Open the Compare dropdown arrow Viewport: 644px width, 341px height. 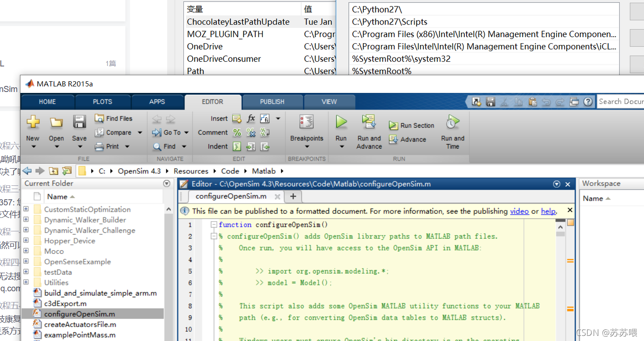pyautogui.click(x=140, y=132)
